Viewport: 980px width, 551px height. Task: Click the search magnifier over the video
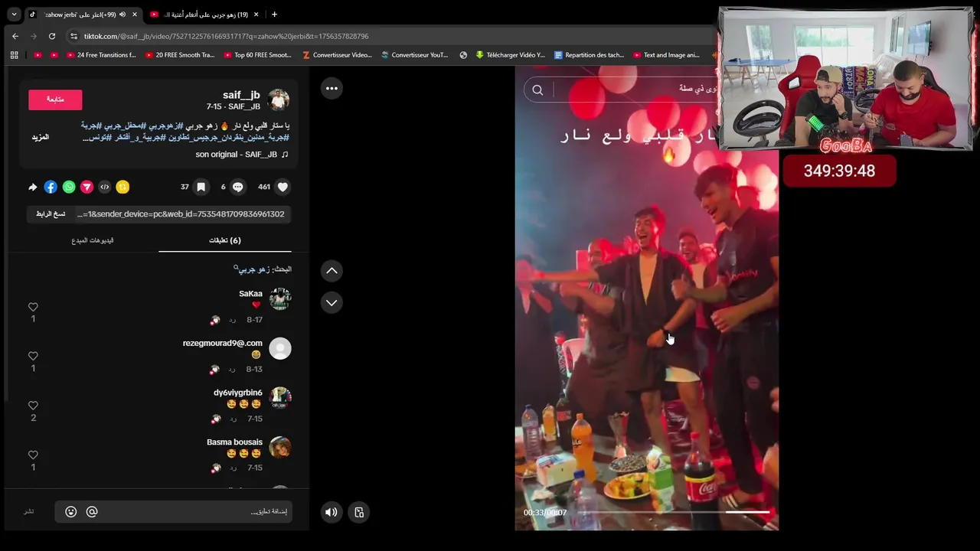(537, 90)
